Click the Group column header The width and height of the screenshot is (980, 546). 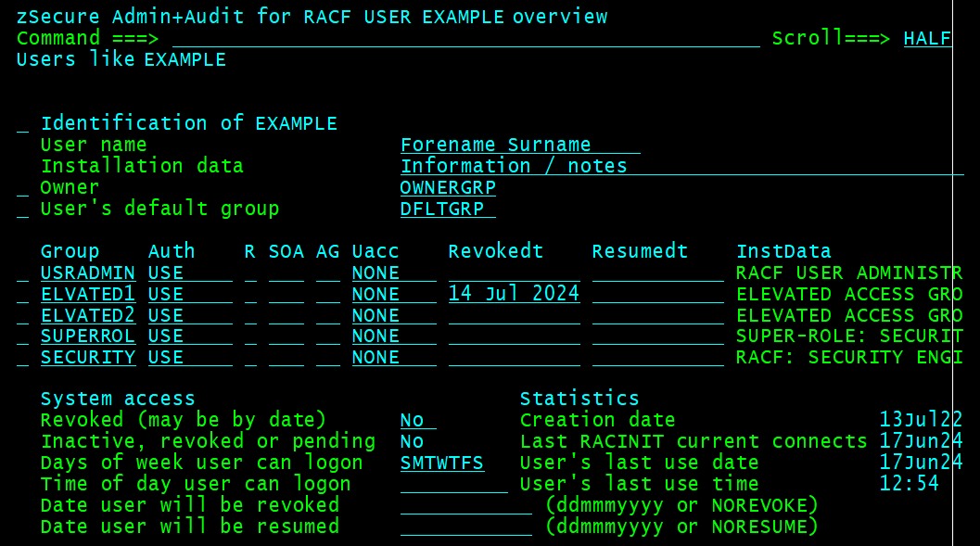[70, 251]
